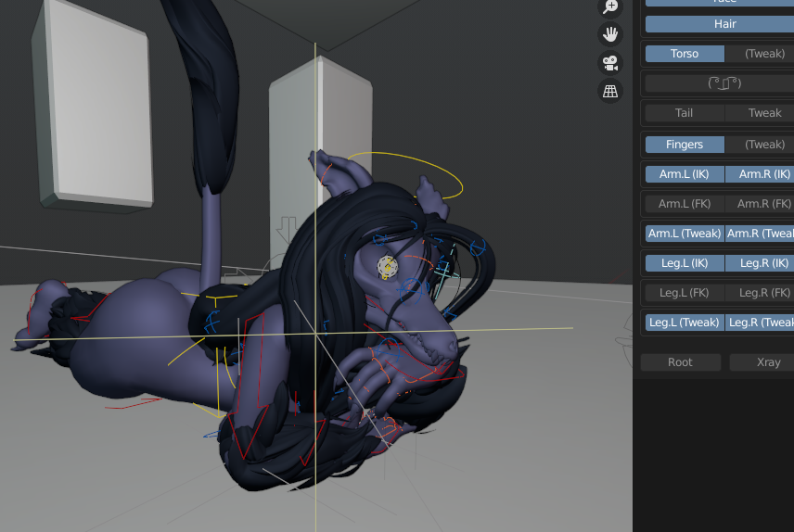This screenshot has height=532, width=794.
Task: Select the yellow eye target control
Action: click(x=388, y=267)
